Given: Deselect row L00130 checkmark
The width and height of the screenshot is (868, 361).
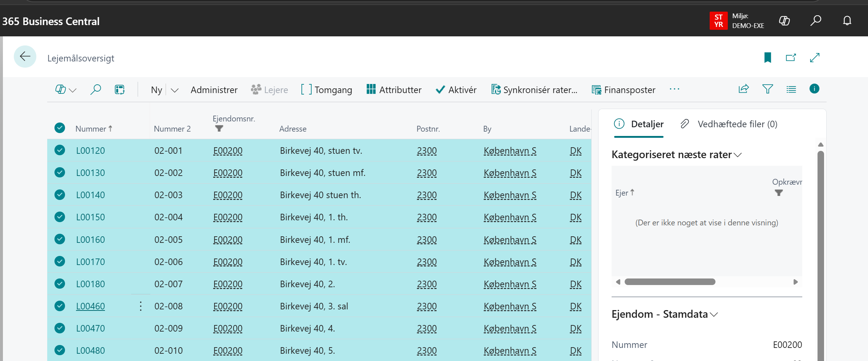Looking at the screenshot, I should 60,172.
